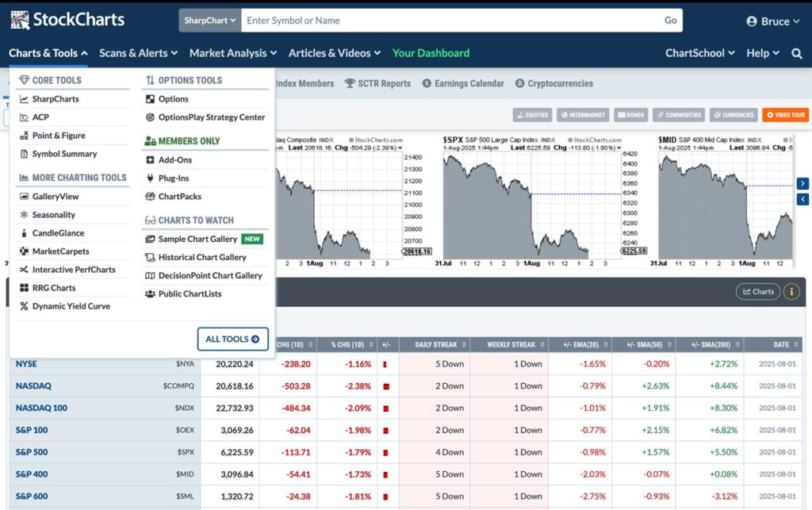Open the Scans & Alerts menu
The width and height of the screenshot is (812, 510).
(x=138, y=53)
